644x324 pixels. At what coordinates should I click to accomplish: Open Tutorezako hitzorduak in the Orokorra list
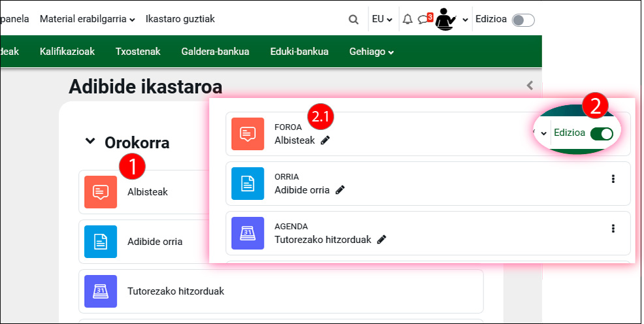point(175,291)
